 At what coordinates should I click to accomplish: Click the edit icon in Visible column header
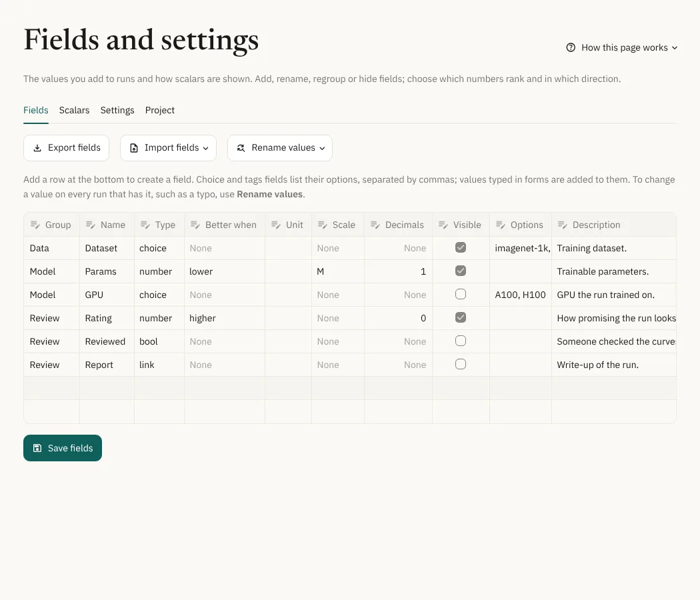click(x=443, y=225)
